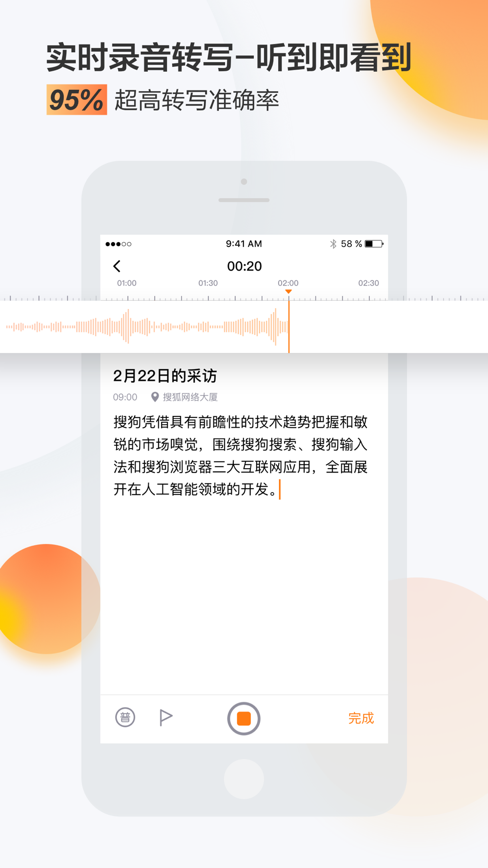
Task: Click the 9:41 AM clock
Action: (x=244, y=244)
